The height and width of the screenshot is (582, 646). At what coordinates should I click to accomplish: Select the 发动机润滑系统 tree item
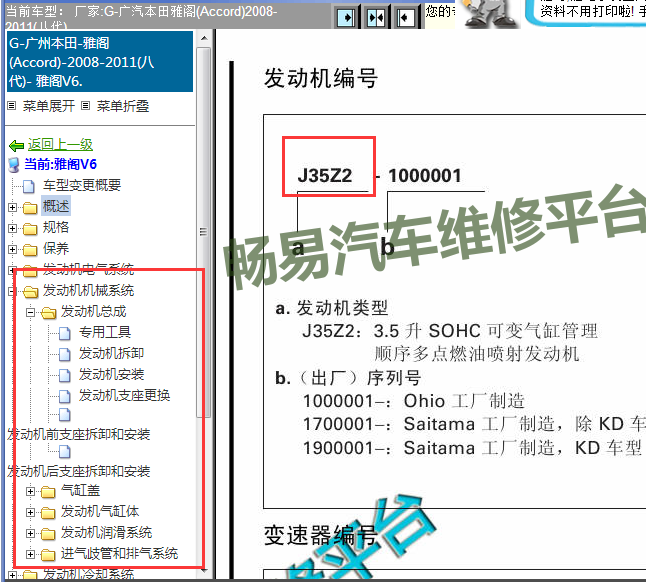(106, 532)
